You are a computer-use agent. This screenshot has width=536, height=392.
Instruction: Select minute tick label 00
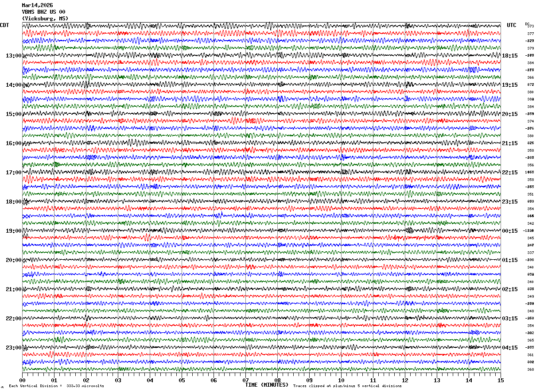tap(22, 380)
